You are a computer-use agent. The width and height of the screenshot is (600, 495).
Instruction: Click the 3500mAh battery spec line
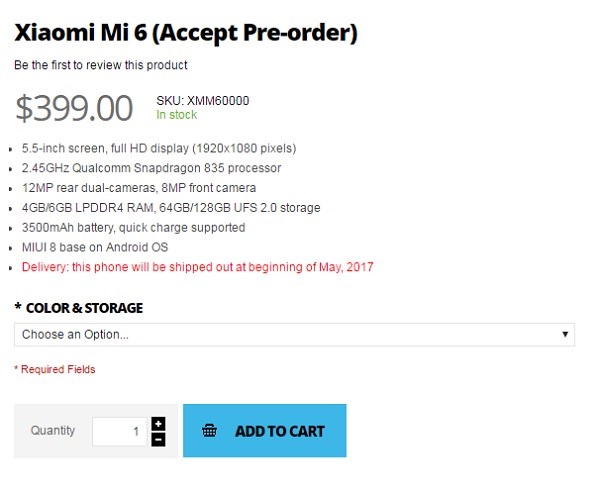(x=134, y=228)
